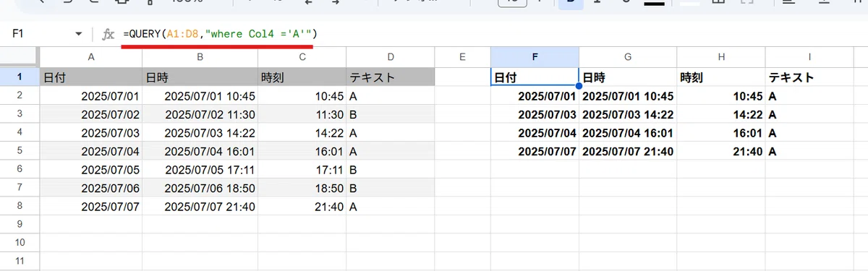Select cell A1 labeled 日付
Viewport: 868px width, 271px height.
click(x=91, y=77)
